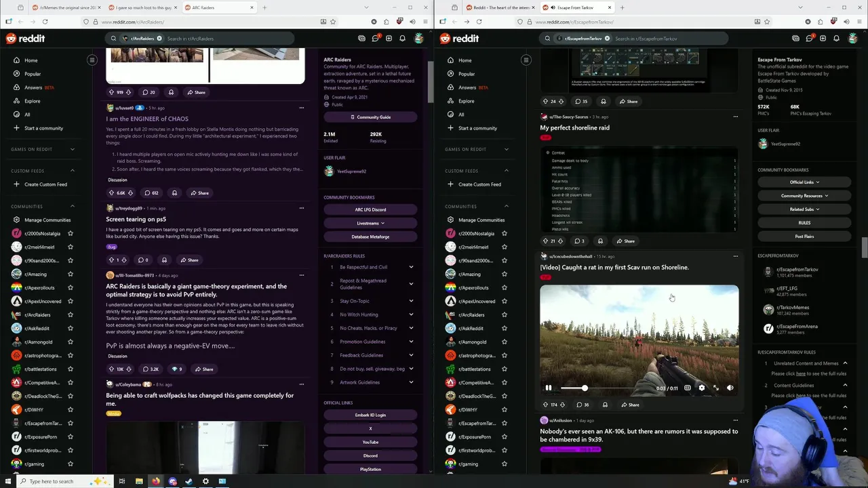Collapse Unrelated Content and Memes rule
The height and width of the screenshot is (488, 868).
tap(845, 363)
